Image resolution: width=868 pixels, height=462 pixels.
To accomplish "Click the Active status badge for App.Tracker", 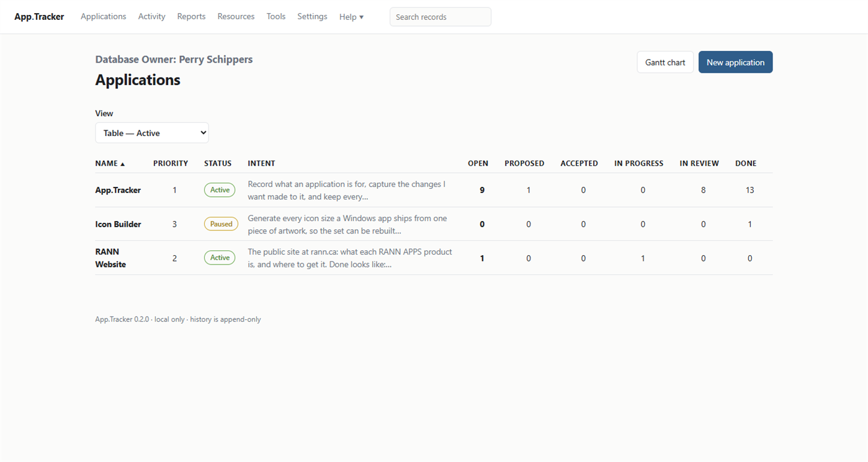I will pos(220,190).
